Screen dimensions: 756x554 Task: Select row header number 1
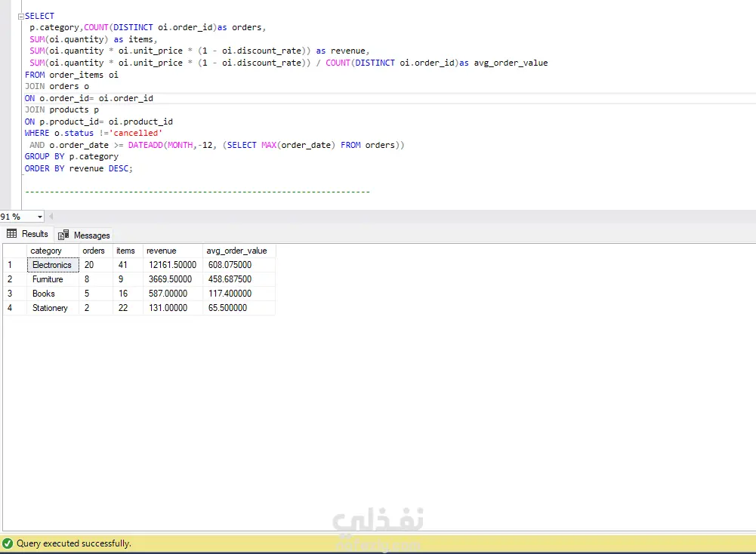coord(15,265)
